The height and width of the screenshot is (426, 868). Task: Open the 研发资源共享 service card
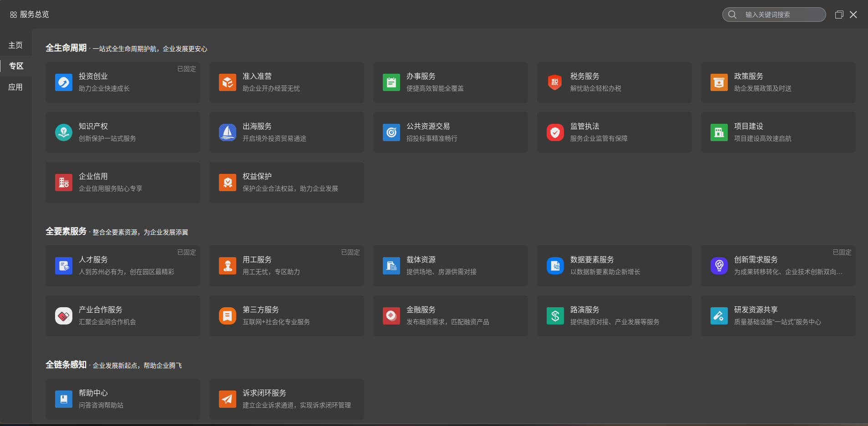click(x=778, y=316)
